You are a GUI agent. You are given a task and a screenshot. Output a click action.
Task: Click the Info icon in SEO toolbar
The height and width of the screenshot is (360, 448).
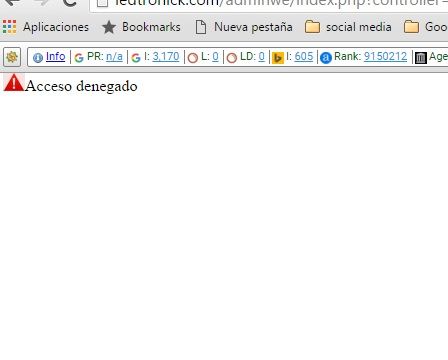tap(38, 58)
